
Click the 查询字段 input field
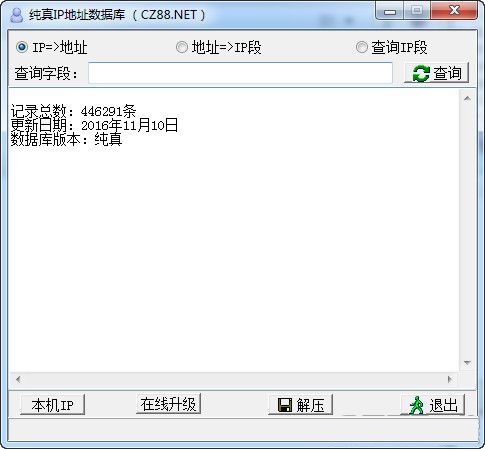coord(240,73)
